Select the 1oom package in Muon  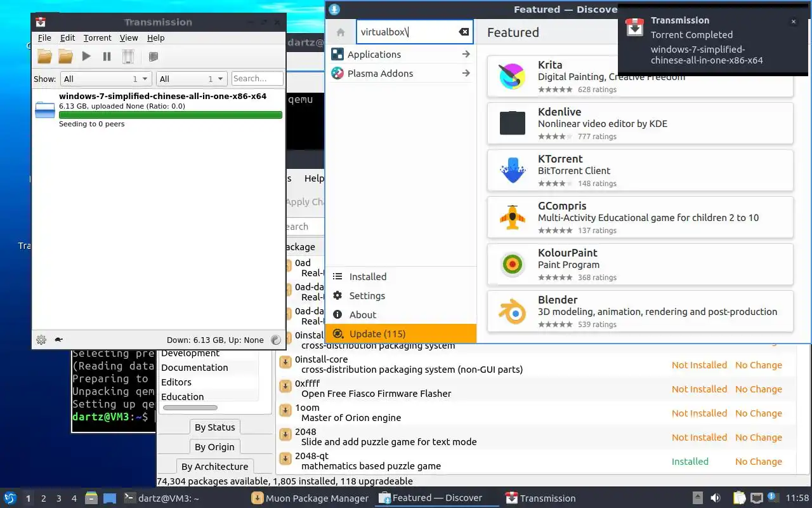tap(536, 413)
